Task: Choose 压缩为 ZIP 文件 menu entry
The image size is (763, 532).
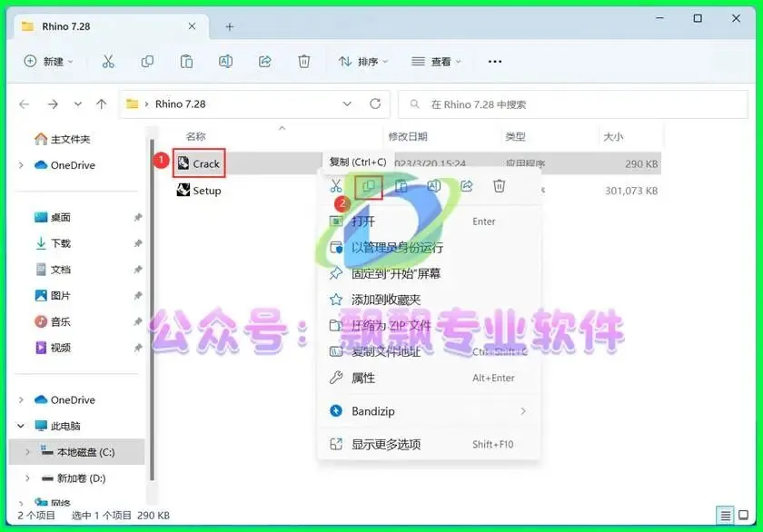Action: point(429,326)
